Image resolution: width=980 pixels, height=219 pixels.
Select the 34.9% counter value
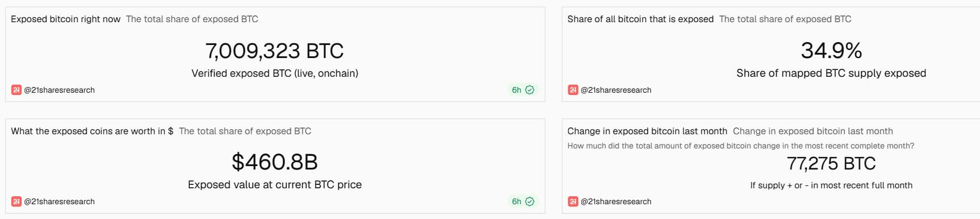coord(831,51)
